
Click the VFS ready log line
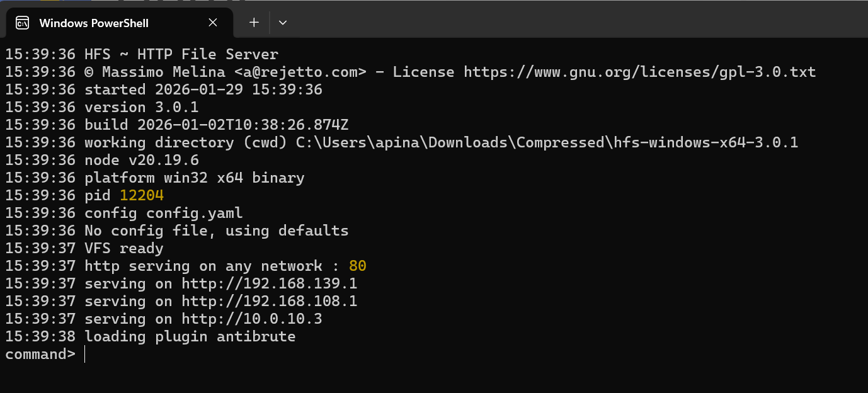point(124,248)
